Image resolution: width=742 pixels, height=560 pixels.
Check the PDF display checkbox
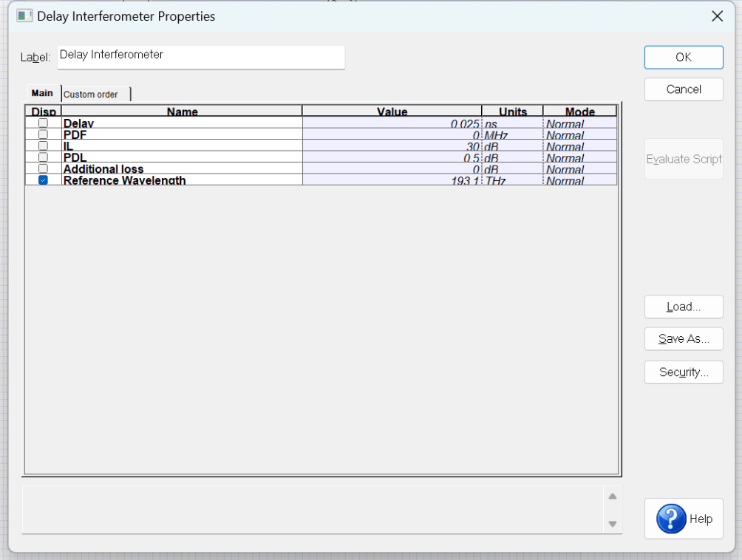43,134
